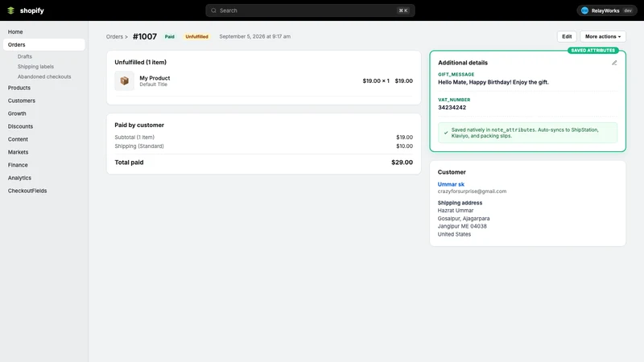Click the dev badge beside RelayWorks
This screenshot has width=644, height=362.
[x=628, y=10]
